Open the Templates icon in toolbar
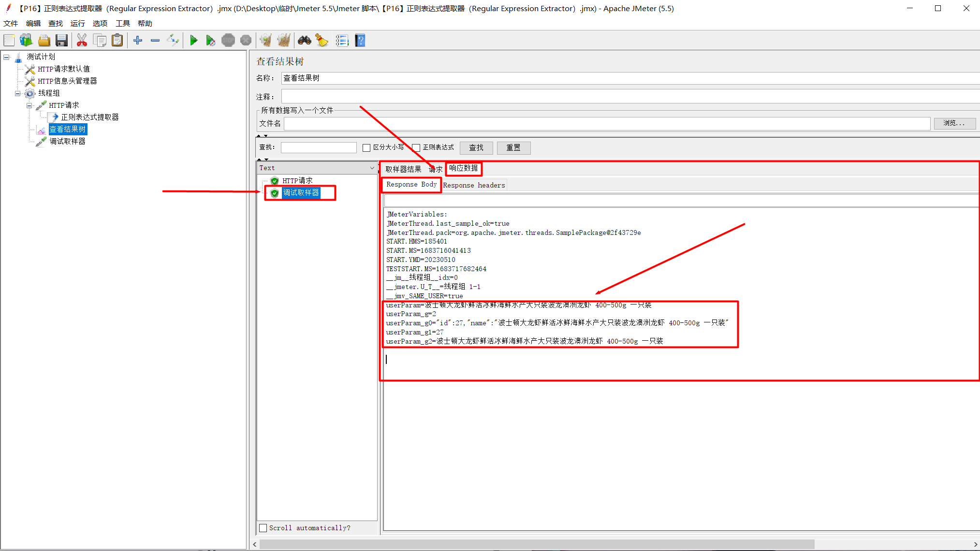This screenshot has height=551, width=980. point(26,41)
